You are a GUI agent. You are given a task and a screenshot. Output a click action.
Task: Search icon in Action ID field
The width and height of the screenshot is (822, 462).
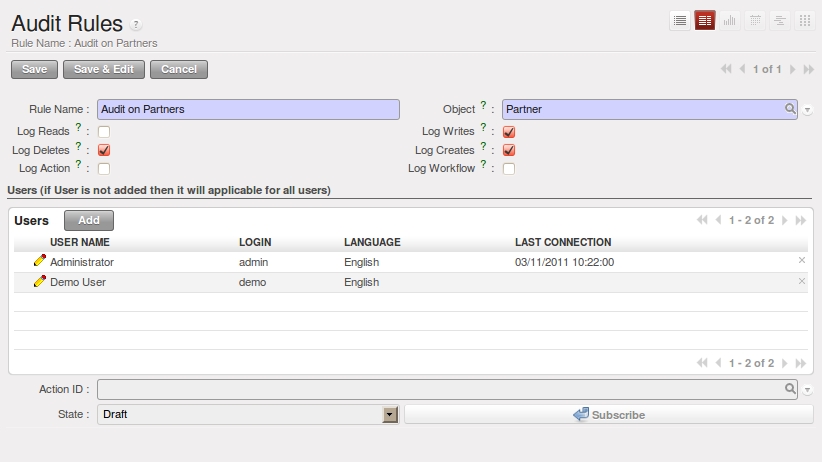(790, 389)
